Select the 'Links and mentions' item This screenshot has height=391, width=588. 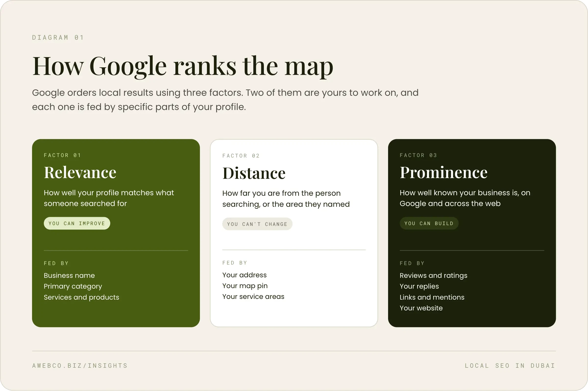tap(432, 297)
